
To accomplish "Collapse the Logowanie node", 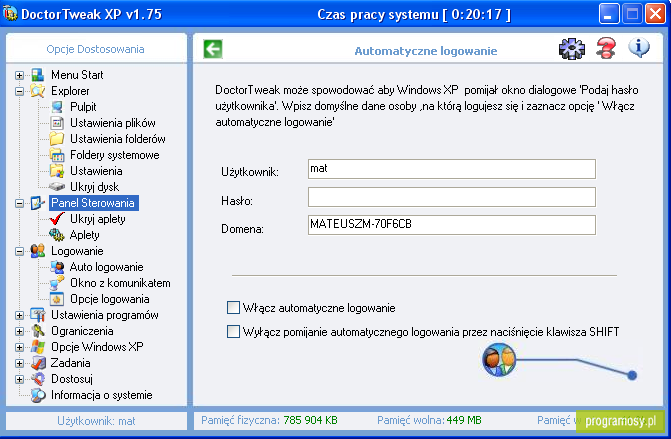I will point(19,251).
